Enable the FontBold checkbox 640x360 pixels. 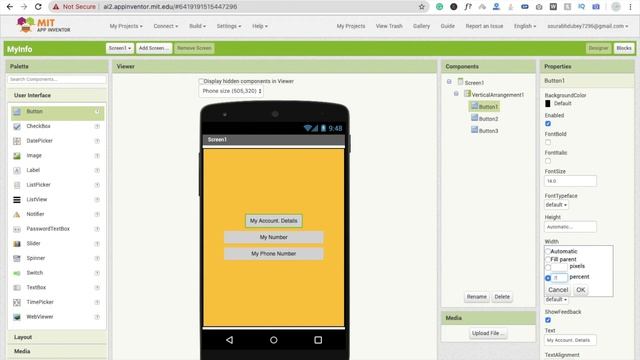(x=548, y=142)
